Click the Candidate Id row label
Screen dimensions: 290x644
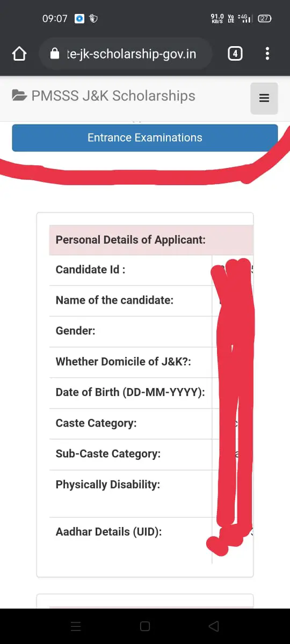tap(90, 269)
